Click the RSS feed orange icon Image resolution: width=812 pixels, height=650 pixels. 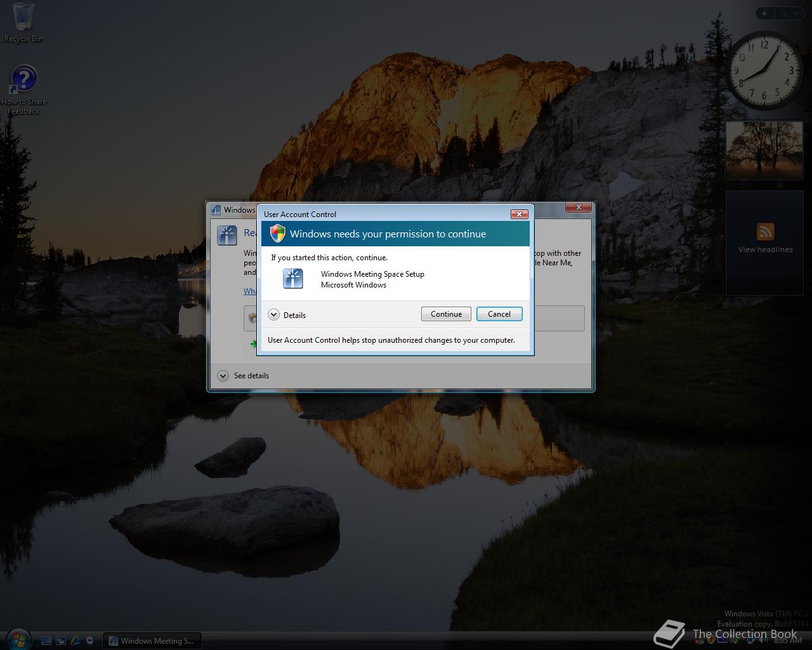tap(765, 232)
